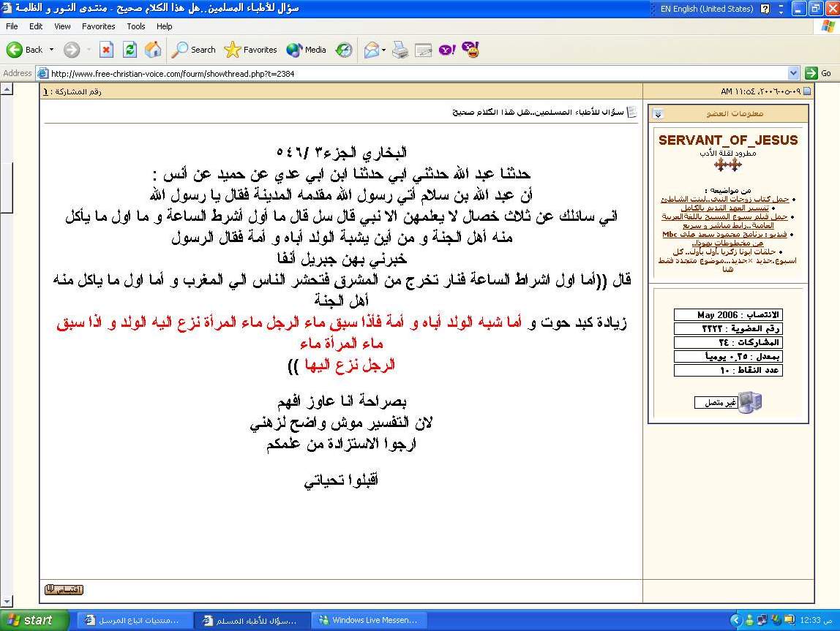Open the Mail button dropdown arrow
The height and width of the screenshot is (631, 840).
[x=383, y=50]
